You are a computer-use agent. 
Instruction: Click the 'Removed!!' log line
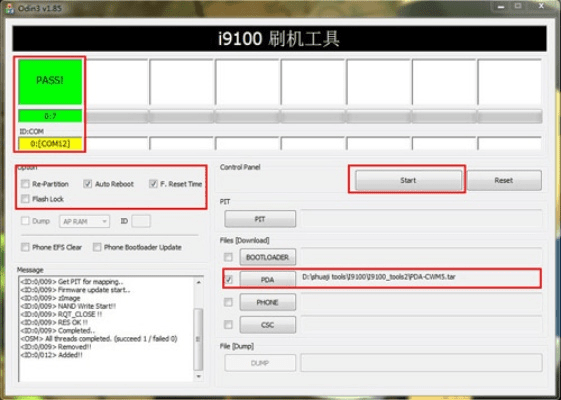click(56, 347)
